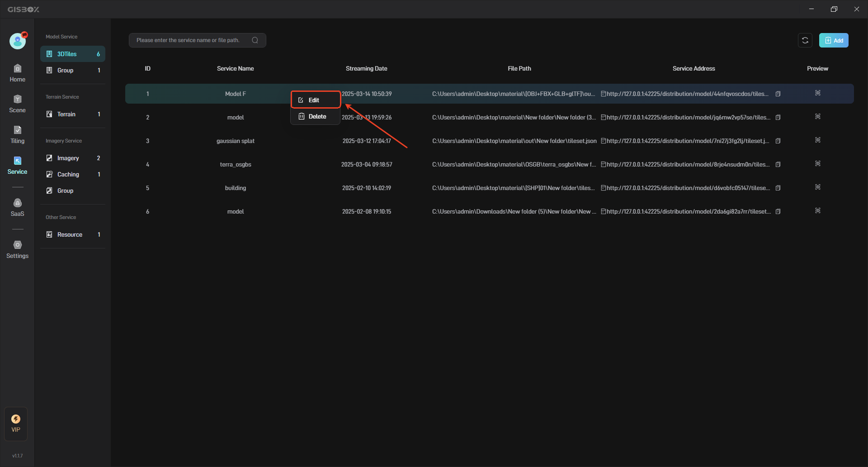Preview the building service
Viewport: 868px width, 467px height.
tap(818, 187)
